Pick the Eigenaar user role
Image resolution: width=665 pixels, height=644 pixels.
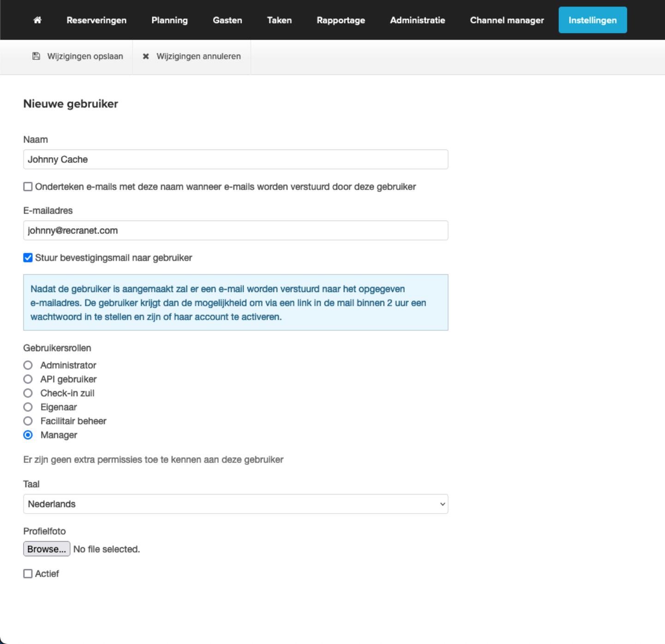pyautogui.click(x=28, y=407)
